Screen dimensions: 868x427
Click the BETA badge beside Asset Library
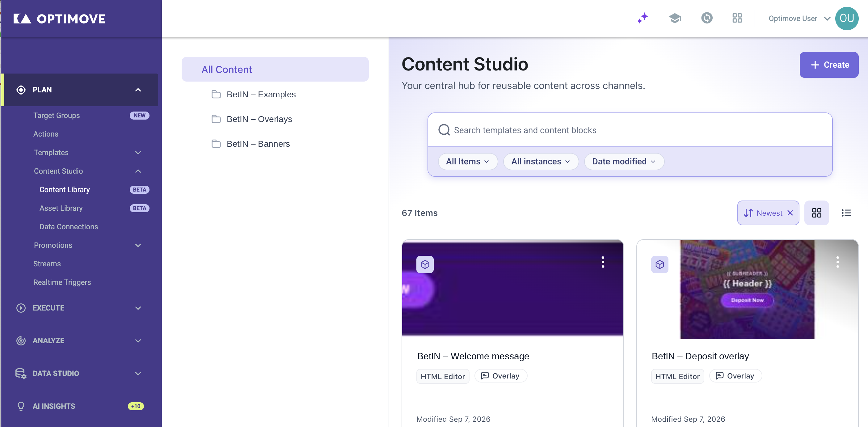click(139, 208)
